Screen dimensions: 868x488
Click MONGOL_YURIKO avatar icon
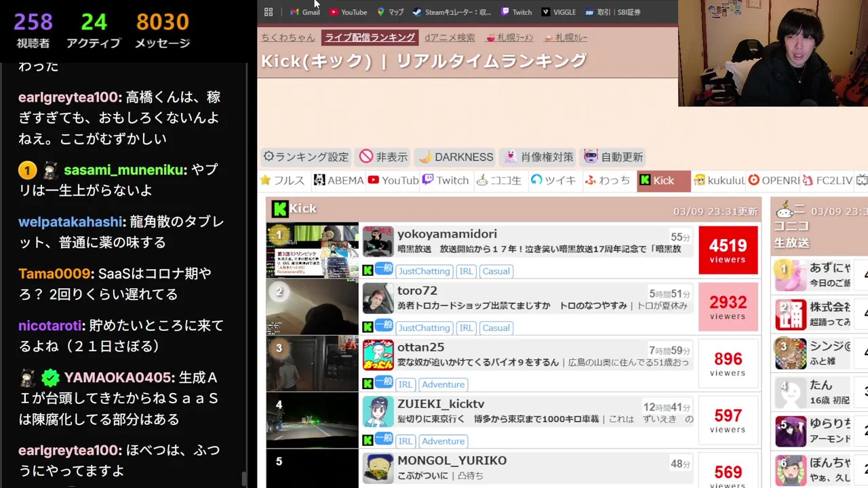coord(378,468)
